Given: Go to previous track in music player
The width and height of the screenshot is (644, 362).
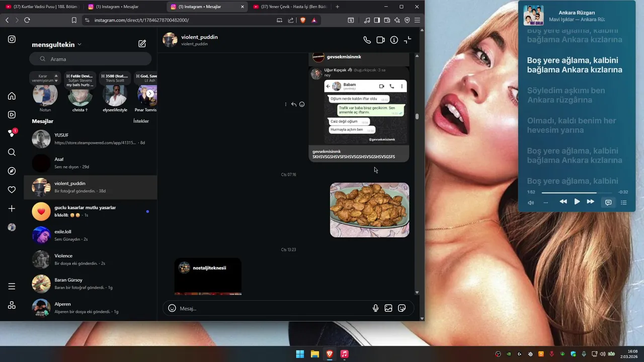Looking at the screenshot, I should [563, 202].
